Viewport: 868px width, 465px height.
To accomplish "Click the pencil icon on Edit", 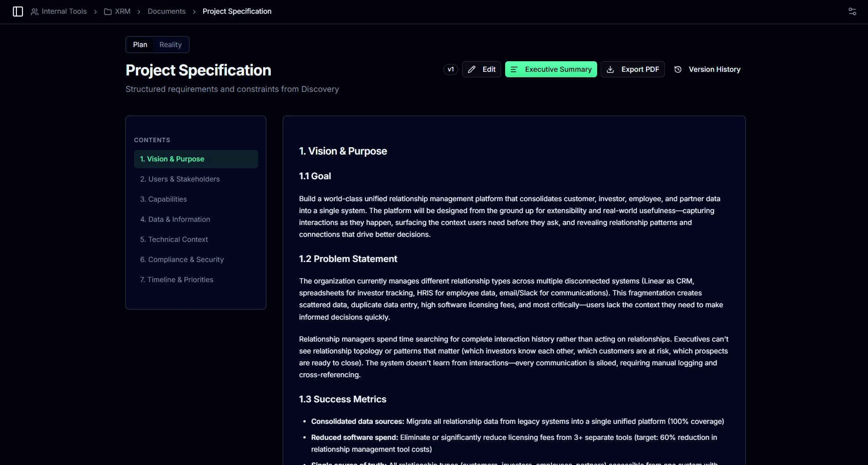I will click(472, 69).
